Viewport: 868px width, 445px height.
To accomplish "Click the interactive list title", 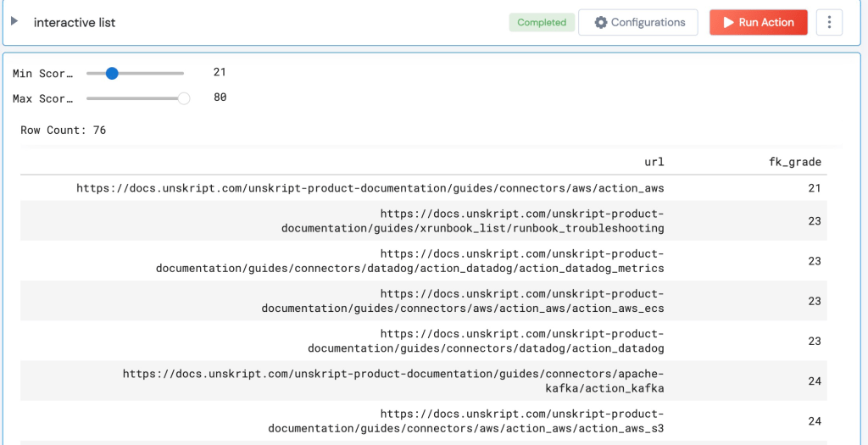I will (x=75, y=23).
